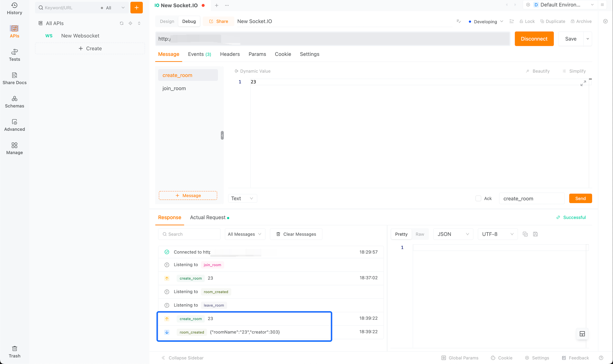Collapse the message list panel handle

point(222,135)
